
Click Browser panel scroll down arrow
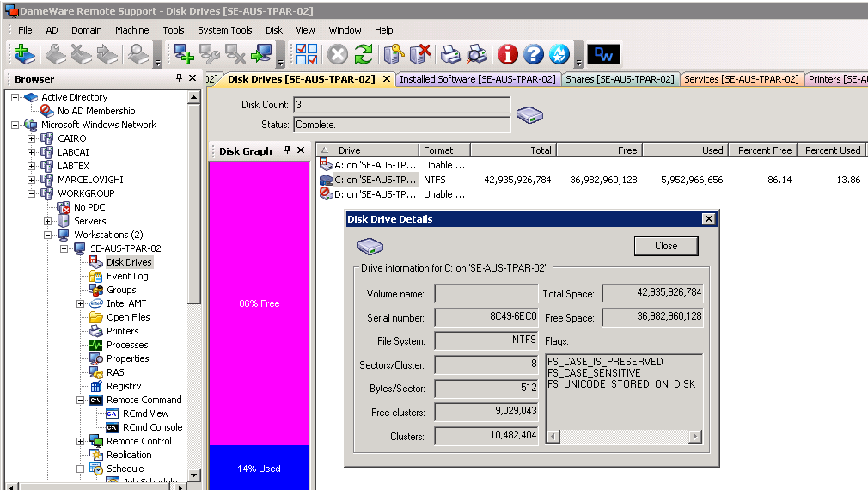[x=193, y=475]
